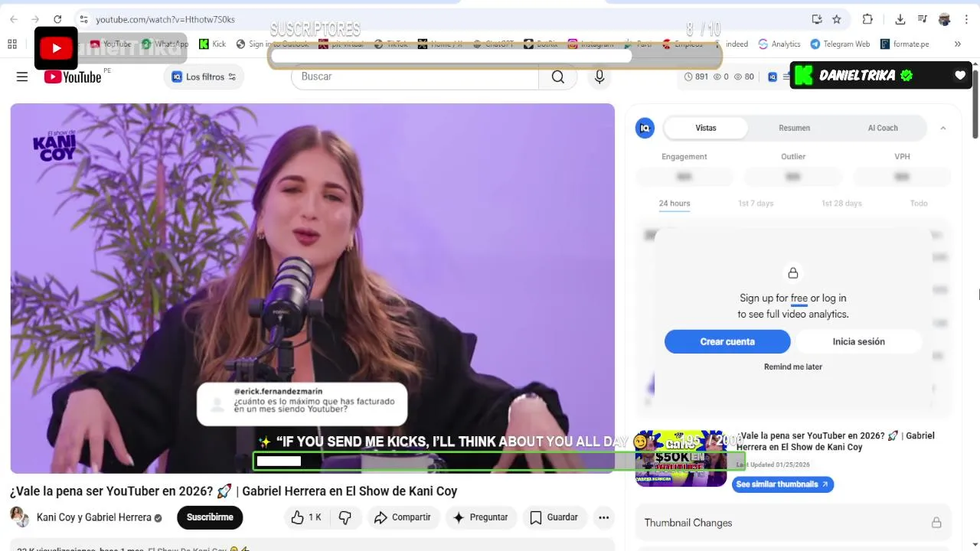Collapse the vidIQ analytics panel chevron
Viewport: 980px width, 551px height.
point(943,128)
